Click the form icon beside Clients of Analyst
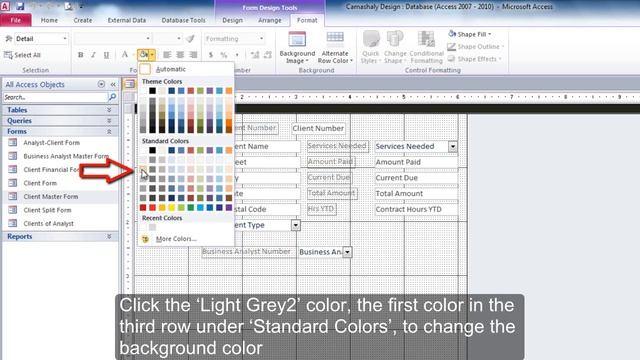 [x=13, y=223]
